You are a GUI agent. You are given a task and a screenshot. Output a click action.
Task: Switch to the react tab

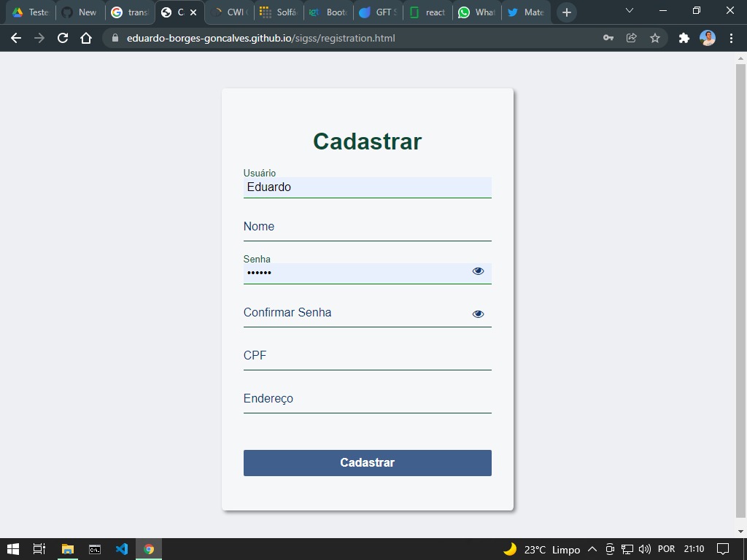427,12
